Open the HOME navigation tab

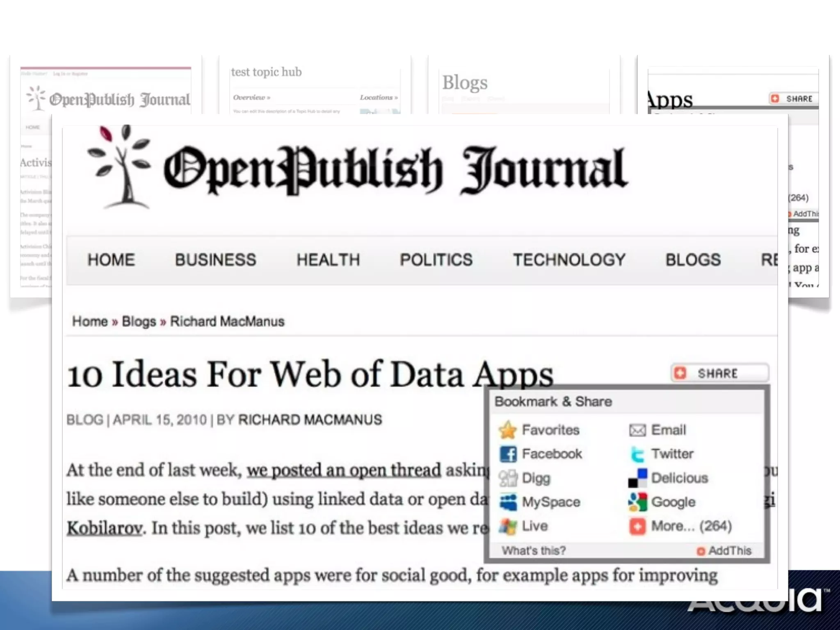(x=111, y=260)
